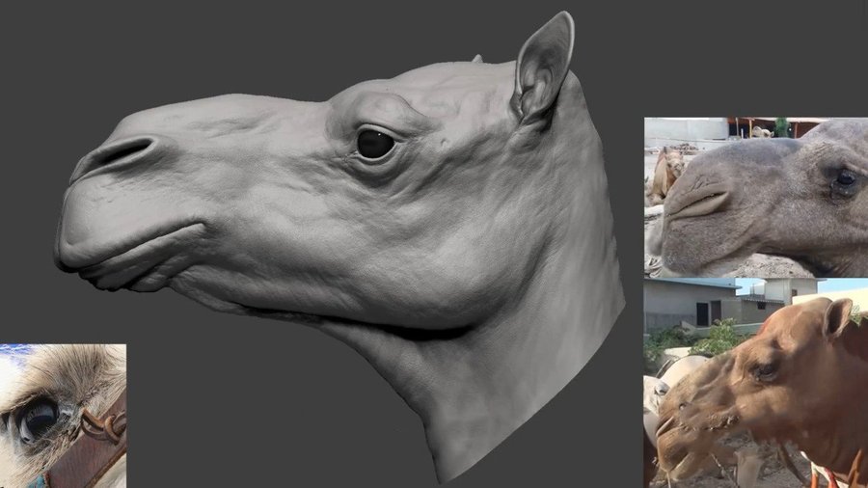The image size is (868, 488).
Task: Open the brown camel head reference photo
Action: [756, 383]
